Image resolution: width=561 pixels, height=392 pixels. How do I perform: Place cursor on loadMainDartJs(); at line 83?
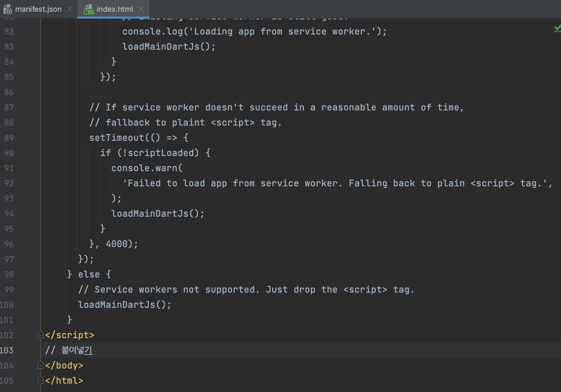169,47
